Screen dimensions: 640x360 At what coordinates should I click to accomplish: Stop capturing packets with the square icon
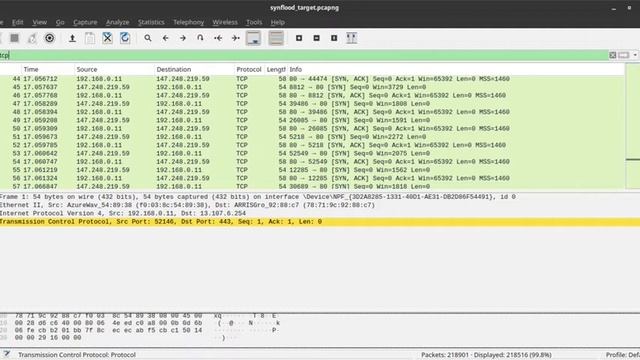click(15, 38)
